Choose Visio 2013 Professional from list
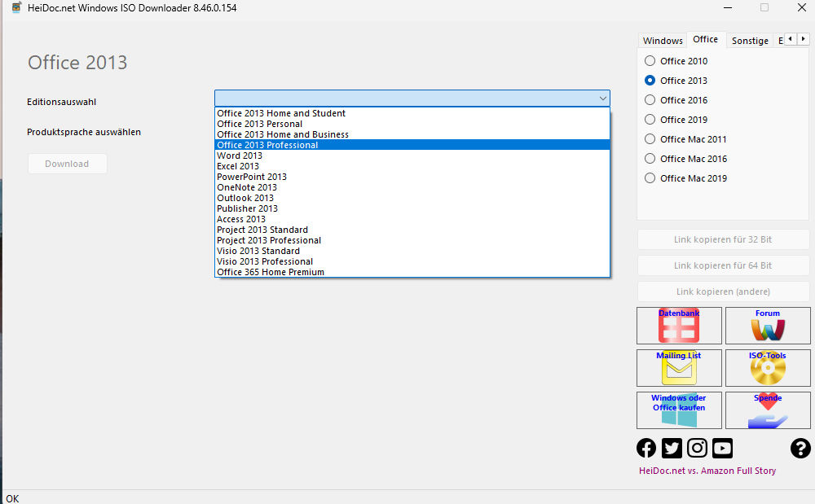This screenshot has height=504, width=815. click(265, 261)
